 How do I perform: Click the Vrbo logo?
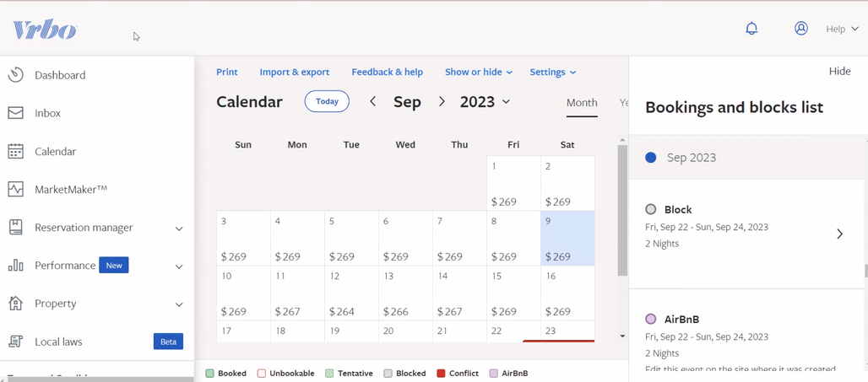pyautogui.click(x=45, y=30)
